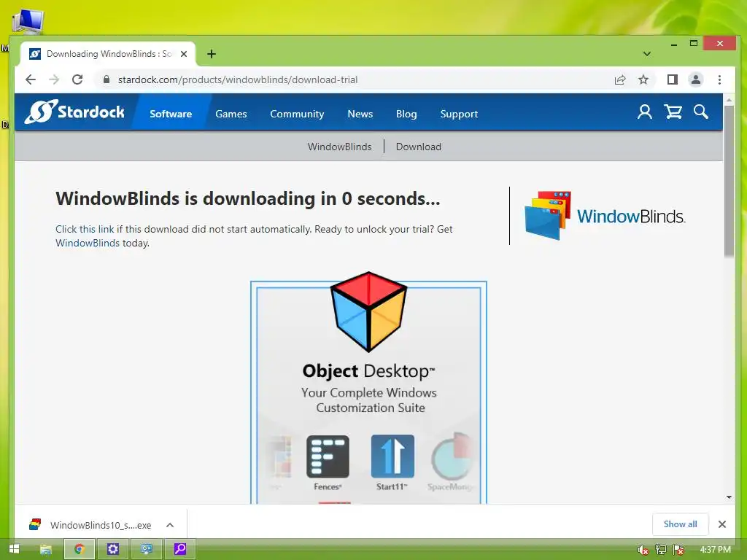Follow the WindowBlinds purchase link
This screenshot has width=747, height=560.
(x=88, y=243)
